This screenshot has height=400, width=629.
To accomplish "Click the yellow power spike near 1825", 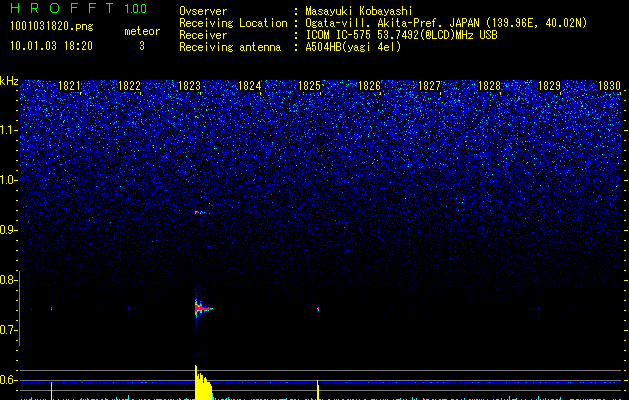I will pos(318,390).
